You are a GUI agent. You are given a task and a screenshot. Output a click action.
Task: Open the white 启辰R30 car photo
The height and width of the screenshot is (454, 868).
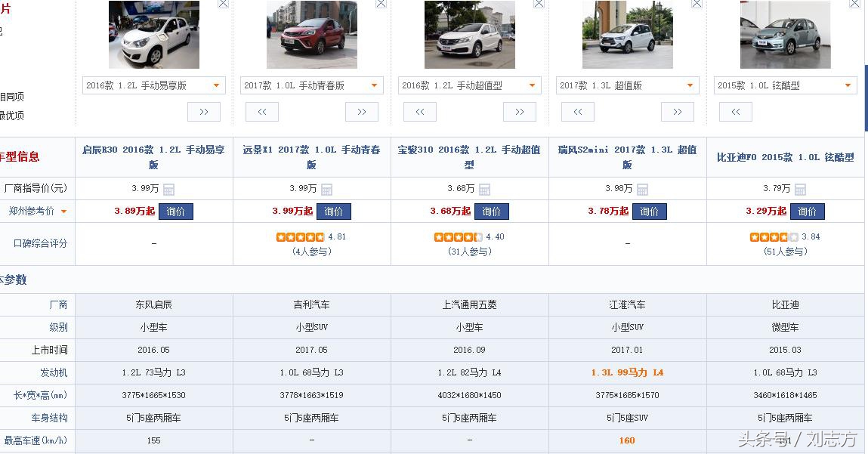point(154,34)
